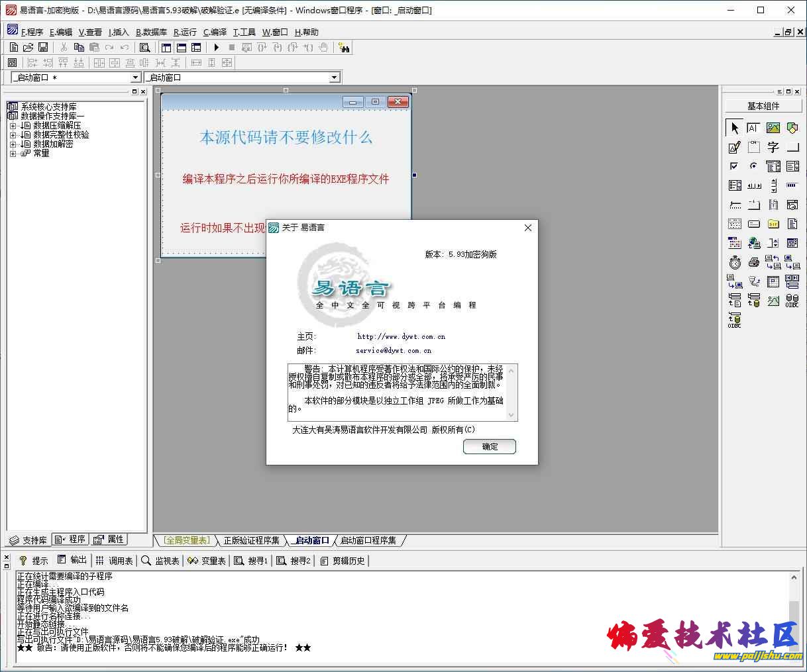The height and width of the screenshot is (672, 807).
Task: Click the About dialog text scrollbar down arrow
Action: (x=511, y=415)
